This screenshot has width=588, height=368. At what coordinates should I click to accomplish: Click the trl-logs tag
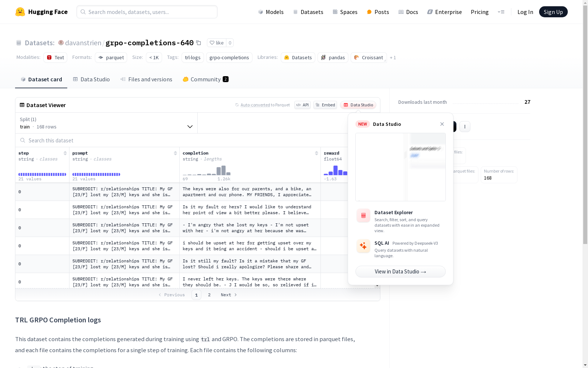pos(193,57)
